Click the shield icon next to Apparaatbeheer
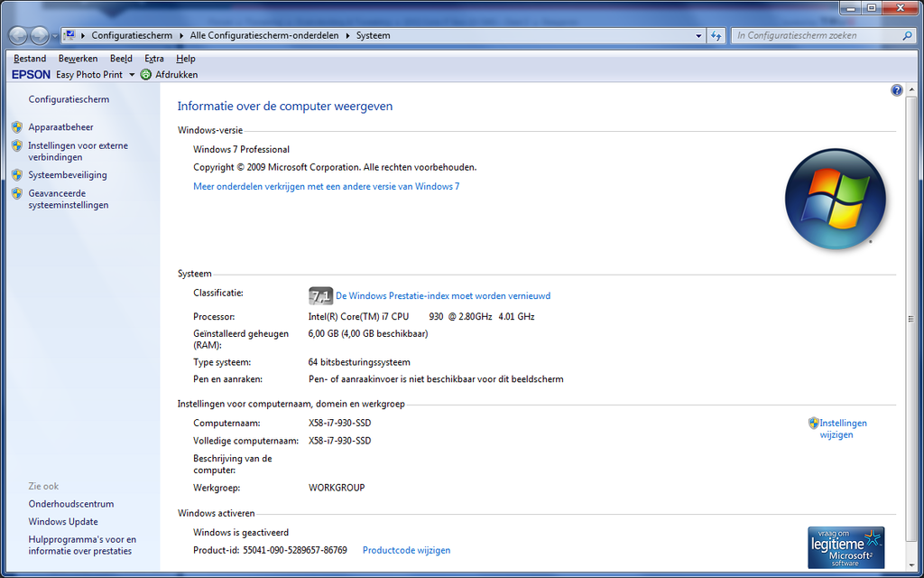The image size is (924, 578). (16, 126)
